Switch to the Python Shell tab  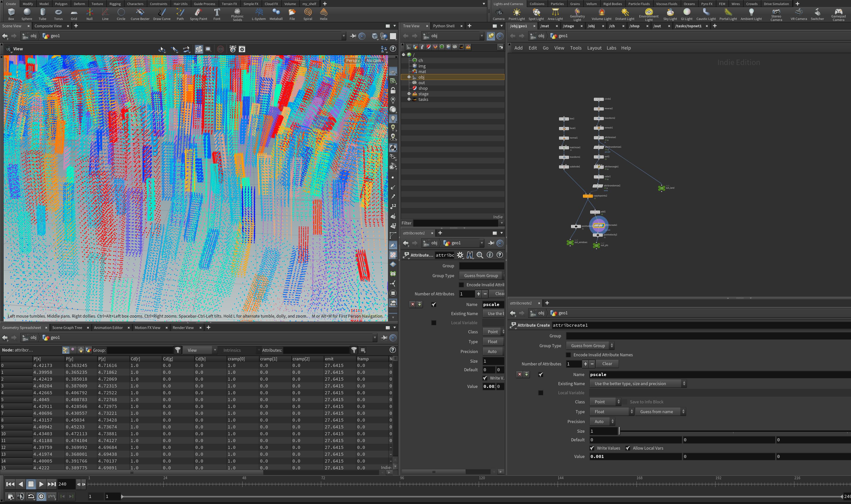click(444, 26)
